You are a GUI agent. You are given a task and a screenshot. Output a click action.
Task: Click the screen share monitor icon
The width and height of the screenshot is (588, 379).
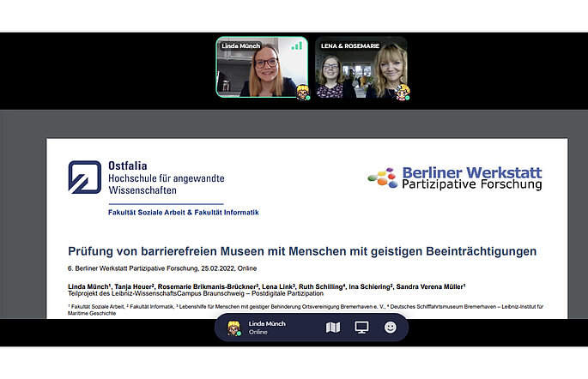(361, 328)
